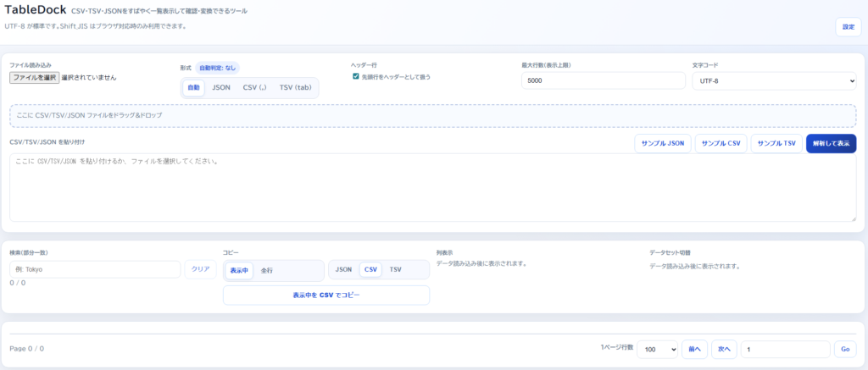Choose JSON as the input format
This screenshot has height=370, width=868.
click(220, 88)
